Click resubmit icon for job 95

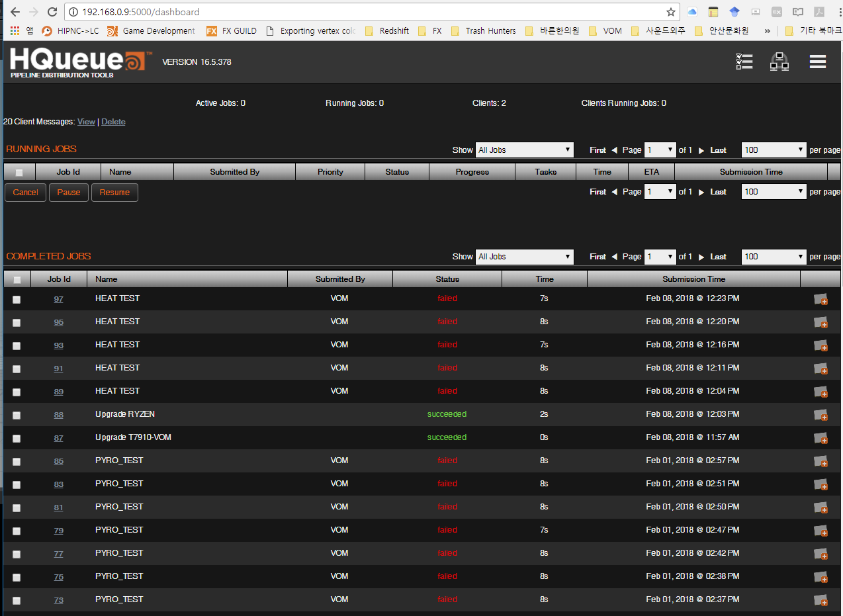tap(821, 323)
